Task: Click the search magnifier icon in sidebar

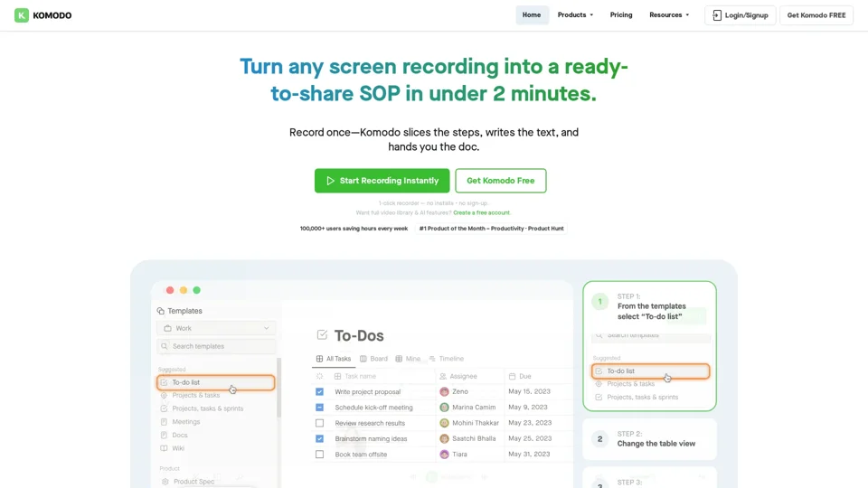Action: (165, 346)
